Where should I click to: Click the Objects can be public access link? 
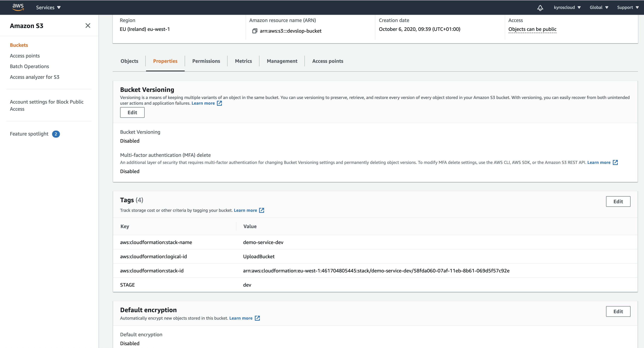[x=532, y=29]
